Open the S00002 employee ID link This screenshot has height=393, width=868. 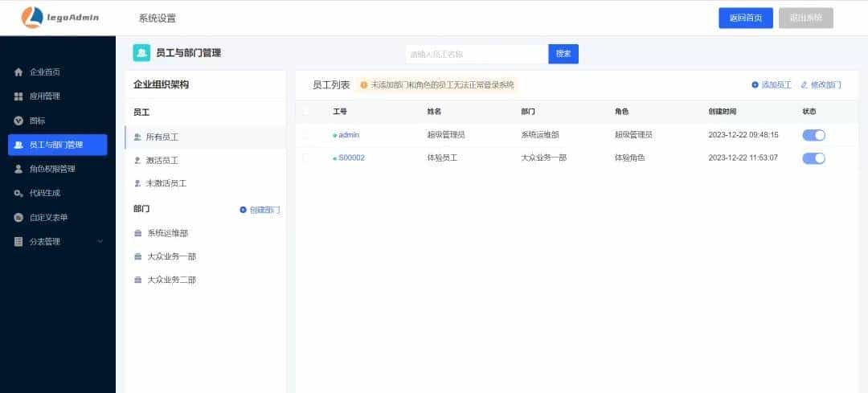(x=351, y=158)
